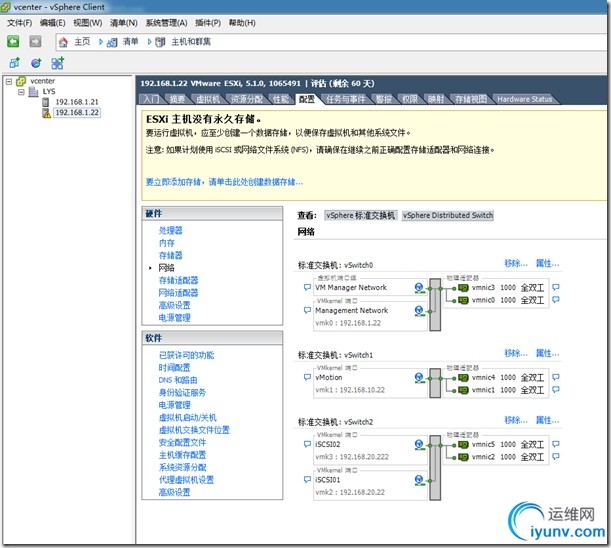
Task: Click the Inventory icon beside 清单
Action: 112,42
